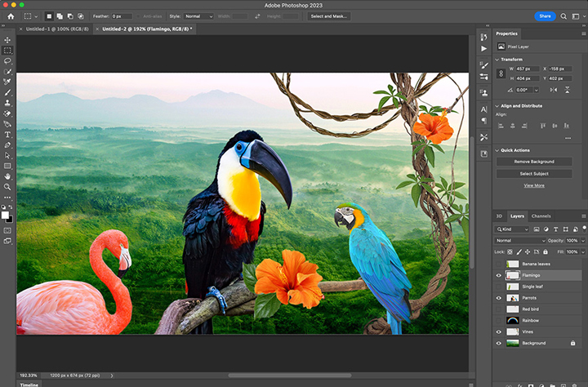
Task: Activate the Zoom tool
Action: coord(7,186)
